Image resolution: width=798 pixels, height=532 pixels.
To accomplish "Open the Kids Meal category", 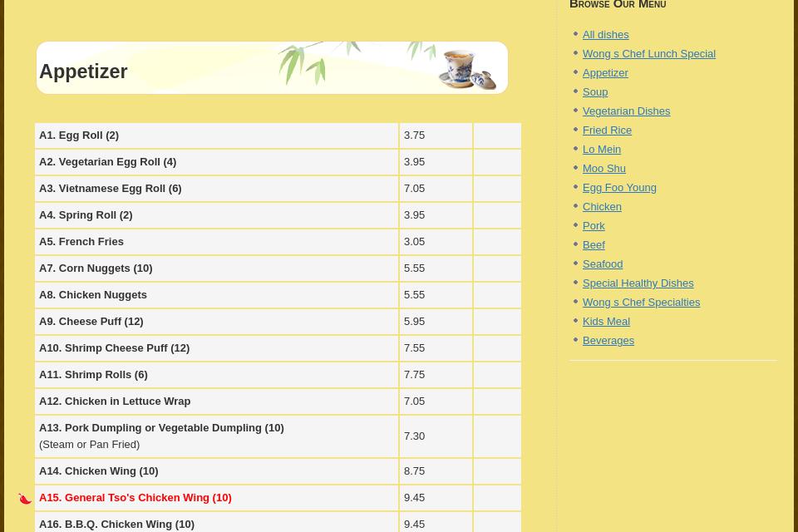I will [x=606, y=322].
